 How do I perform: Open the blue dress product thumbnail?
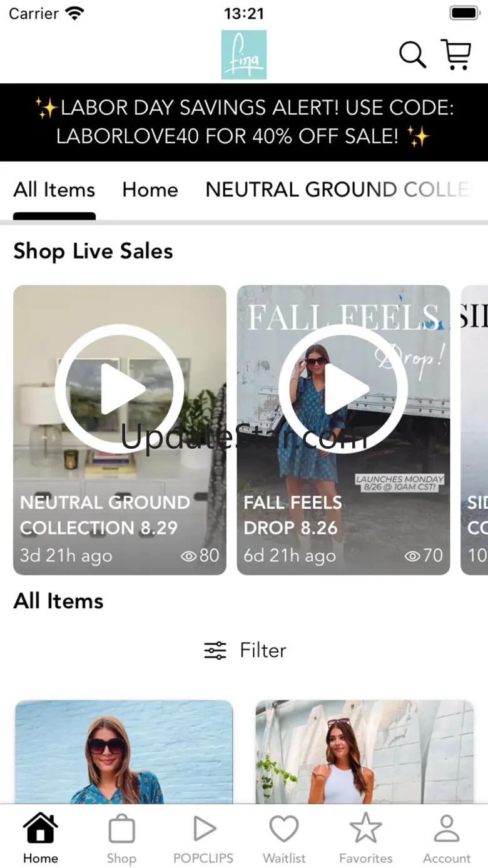[124, 752]
